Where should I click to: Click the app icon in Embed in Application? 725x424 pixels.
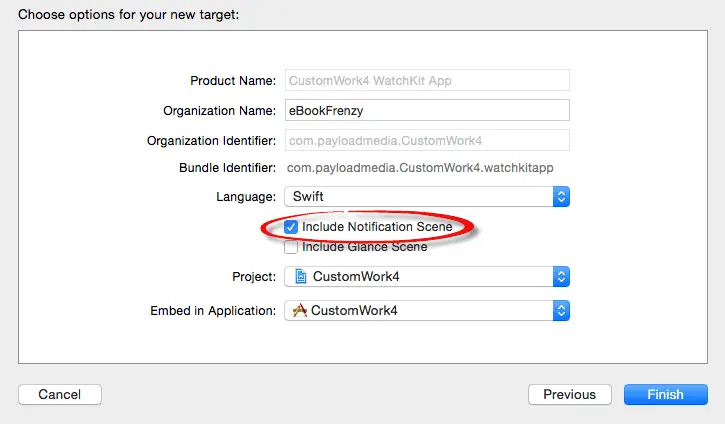pyautogui.click(x=299, y=311)
